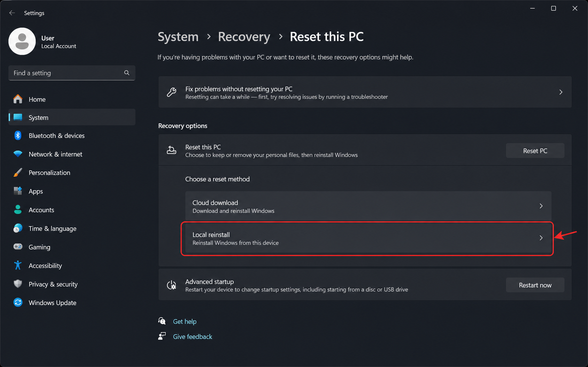
Task: Maximize the Settings window
Action: 554,8
